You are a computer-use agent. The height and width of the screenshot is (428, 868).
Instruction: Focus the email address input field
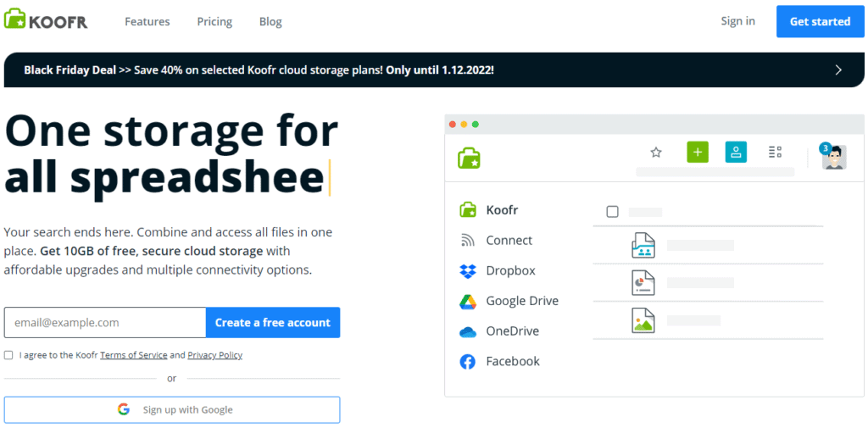tap(105, 323)
